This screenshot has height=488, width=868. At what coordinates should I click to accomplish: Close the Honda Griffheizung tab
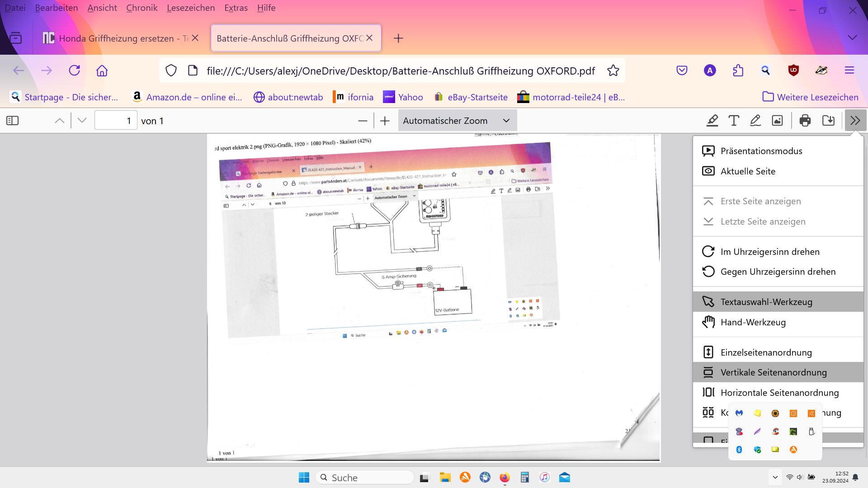tap(195, 38)
